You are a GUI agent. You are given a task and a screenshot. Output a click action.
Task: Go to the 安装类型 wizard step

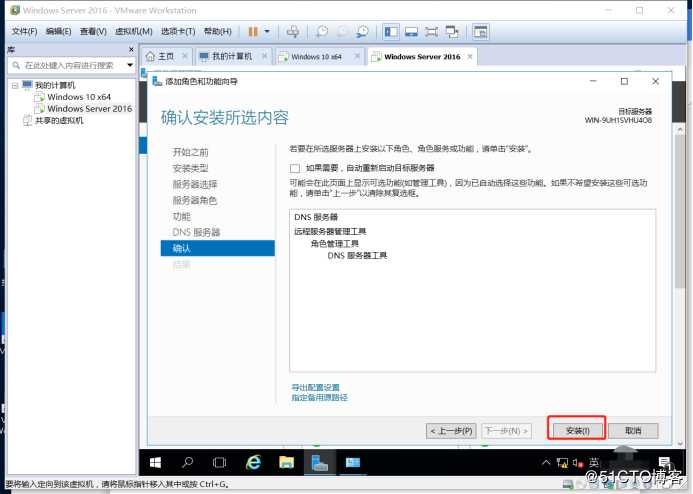coord(190,168)
